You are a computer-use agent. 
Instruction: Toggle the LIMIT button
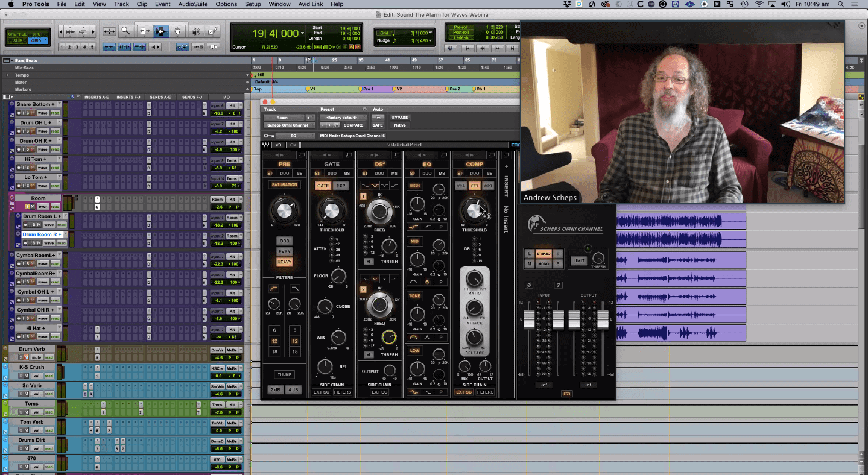tap(578, 260)
